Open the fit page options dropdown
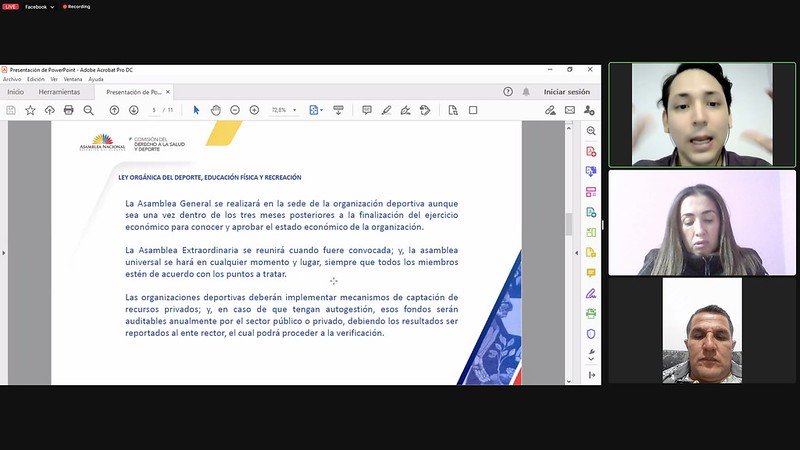The image size is (800, 450). tap(316, 110)
